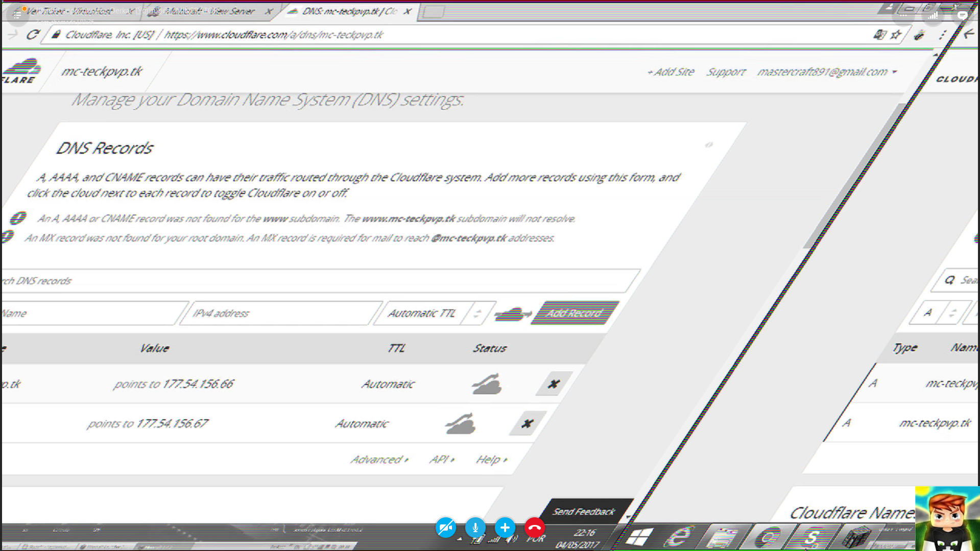Hang up the call with the red button
The image size is (980, 551).
[x=534, y=528]
